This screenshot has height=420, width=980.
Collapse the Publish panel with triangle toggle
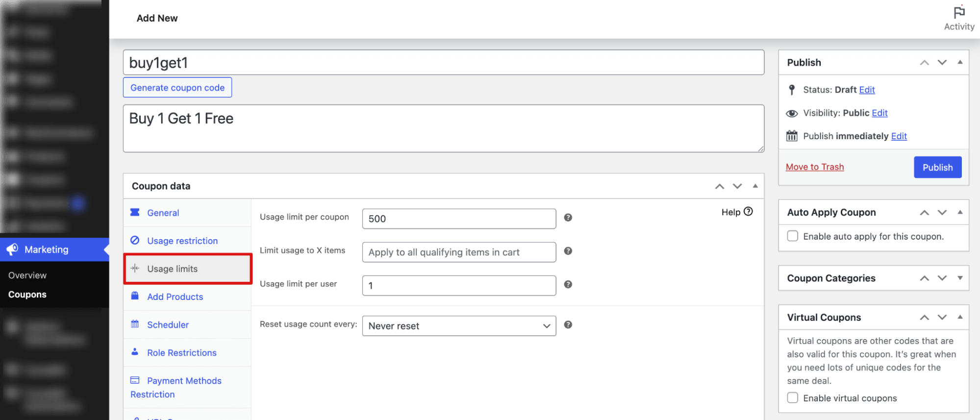[x=960, y=62]
